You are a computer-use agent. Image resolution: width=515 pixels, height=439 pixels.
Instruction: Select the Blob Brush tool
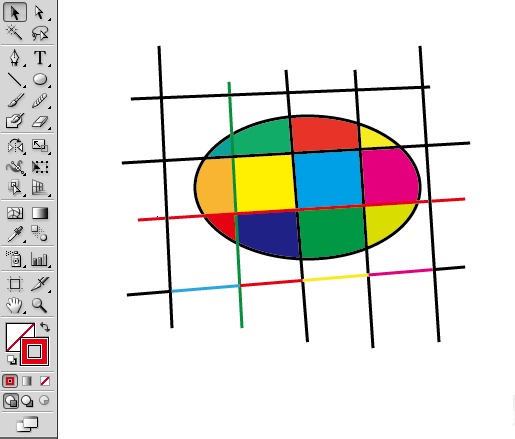coord(15,121)
